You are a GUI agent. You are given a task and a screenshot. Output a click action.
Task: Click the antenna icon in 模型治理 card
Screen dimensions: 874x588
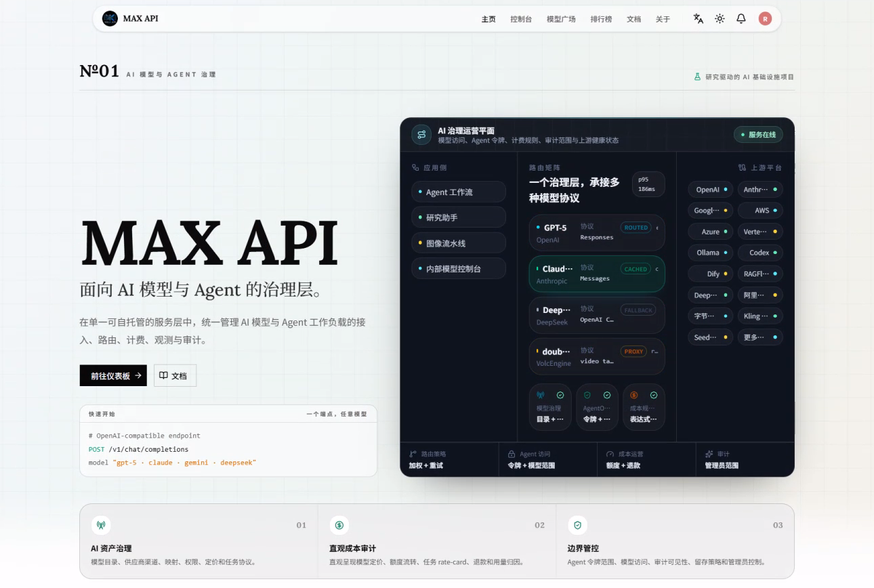pos(541,395)
